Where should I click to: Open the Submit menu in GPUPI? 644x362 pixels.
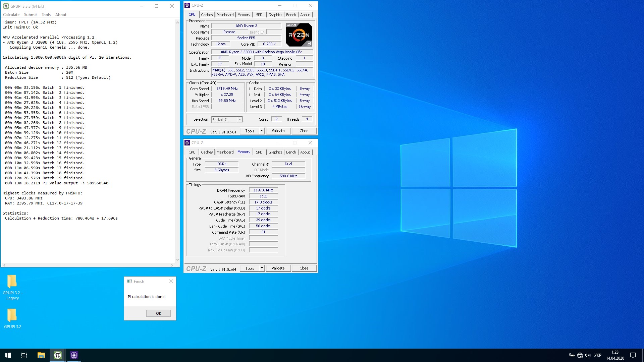(x=31, y=15)
